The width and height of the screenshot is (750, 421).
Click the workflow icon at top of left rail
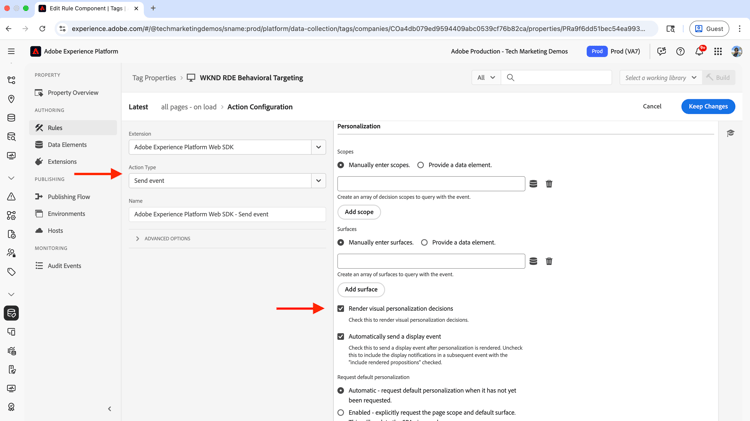coord(11,80)
